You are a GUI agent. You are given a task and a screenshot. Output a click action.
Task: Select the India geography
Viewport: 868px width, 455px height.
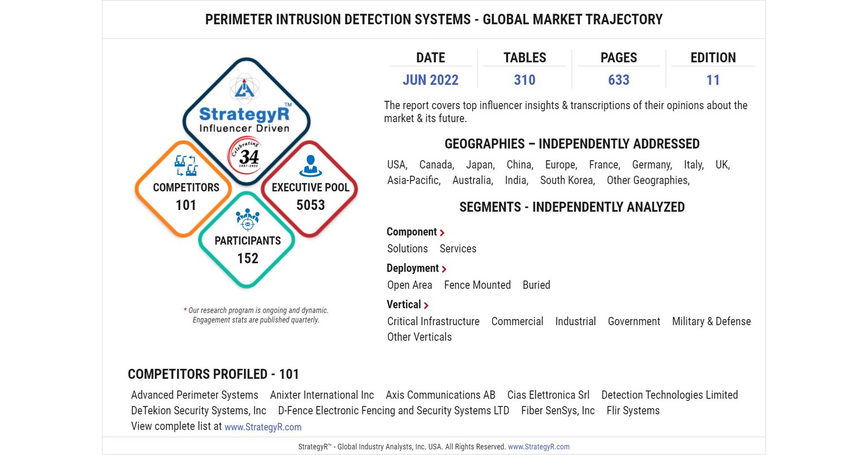click(516, 181)
